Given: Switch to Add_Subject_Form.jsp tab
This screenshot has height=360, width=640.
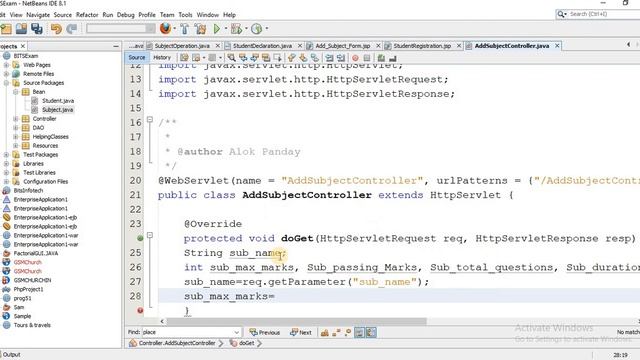Looking at the screenshot, I should (343, 46).
